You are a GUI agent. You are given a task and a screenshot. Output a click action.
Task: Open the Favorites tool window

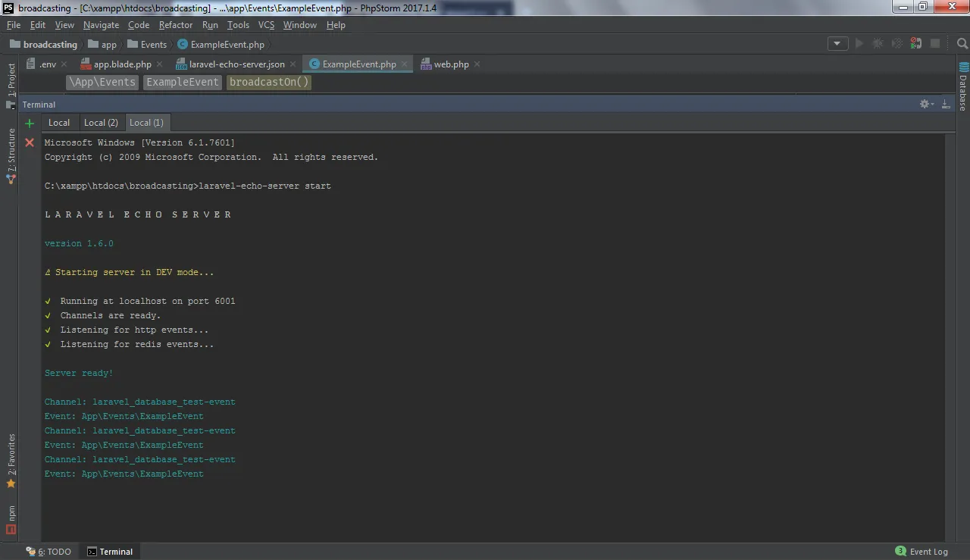point(11,461)
